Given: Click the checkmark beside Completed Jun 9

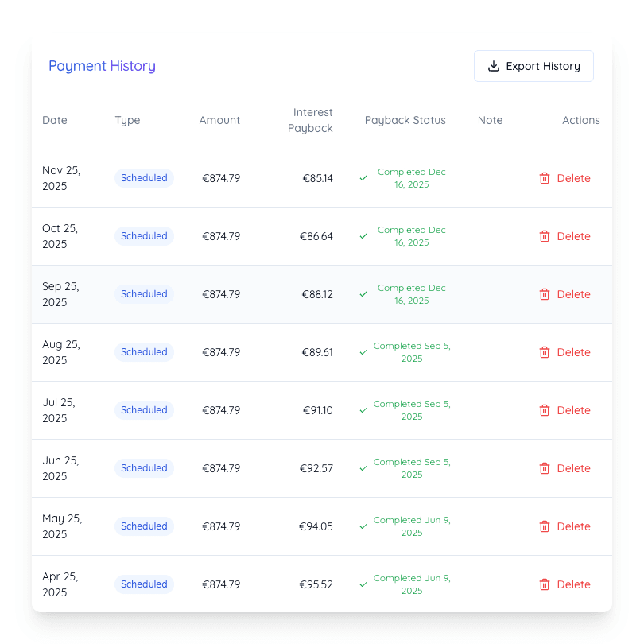Looking at the screenshot, I should coord(363,526).
